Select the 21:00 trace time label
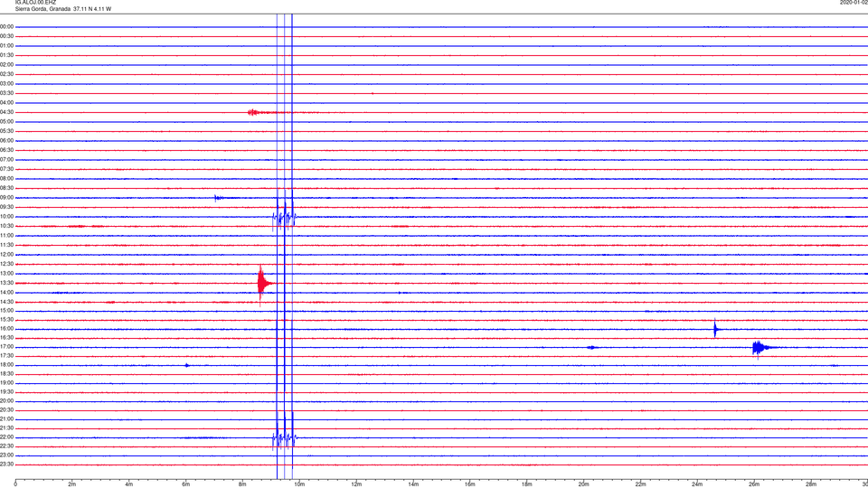 coord(6,418)
